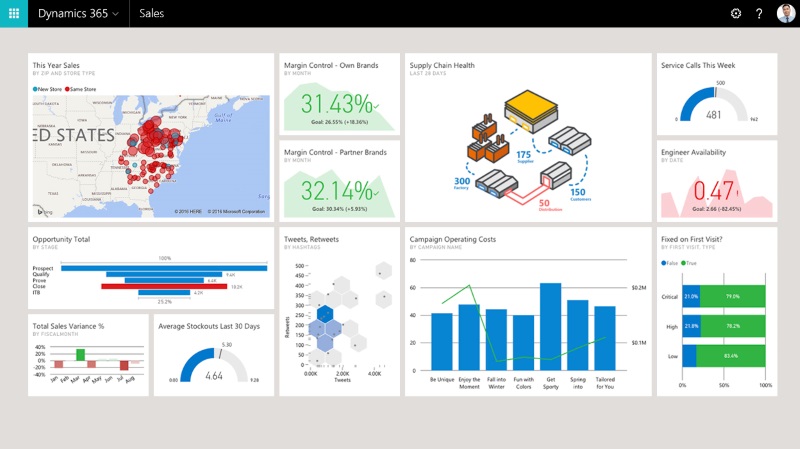Click the 4.64 stockouts gauge
The height and width of the screenshot is (449, 800).
214,365
